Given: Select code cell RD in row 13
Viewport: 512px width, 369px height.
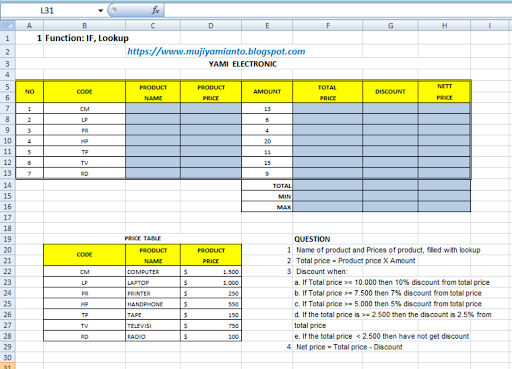Looking at the screenshot, I should click(x=84, y=173).
